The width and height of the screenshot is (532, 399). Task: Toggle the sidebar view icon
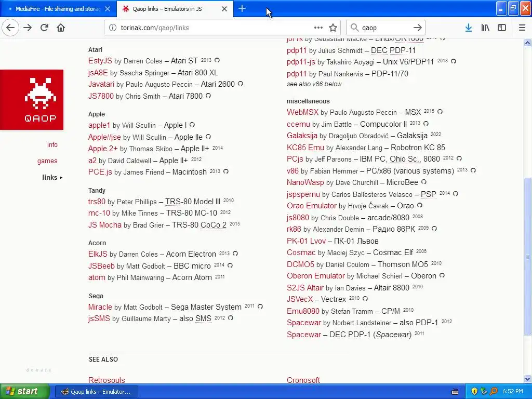(x=502, y=28)
